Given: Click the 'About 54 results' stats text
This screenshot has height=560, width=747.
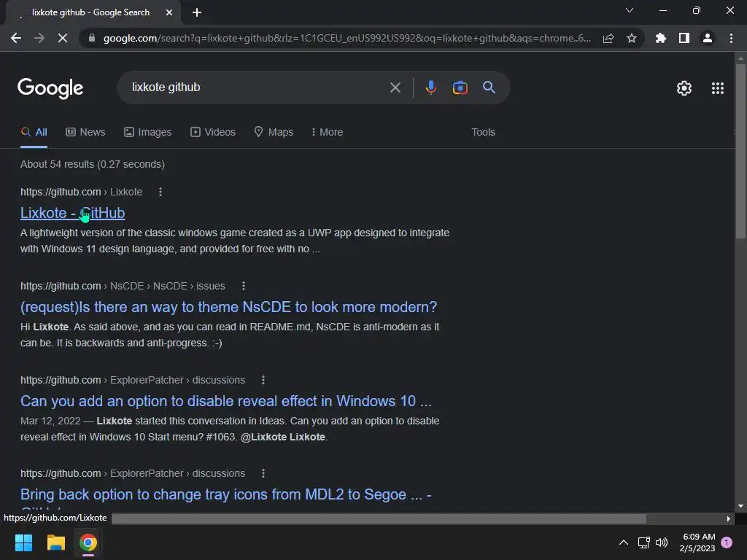Looking at the screenshot, I should 93,164.
